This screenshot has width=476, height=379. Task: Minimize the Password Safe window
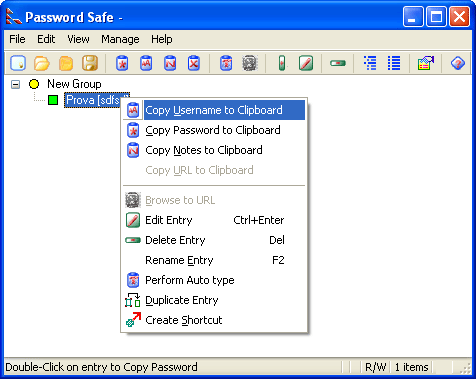click(413, 16)
